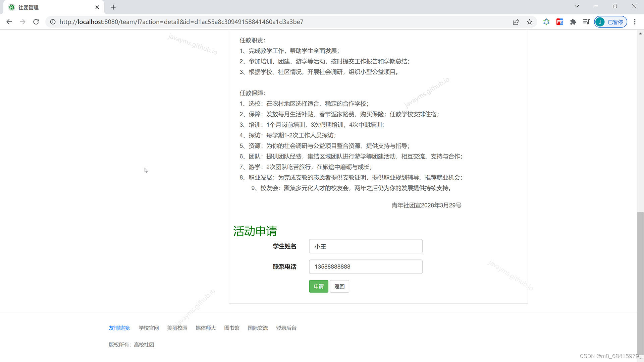The width and height of the screenshot is (644, 362).
Task: Click the share page icon
Action: click(x=516, y=22)
